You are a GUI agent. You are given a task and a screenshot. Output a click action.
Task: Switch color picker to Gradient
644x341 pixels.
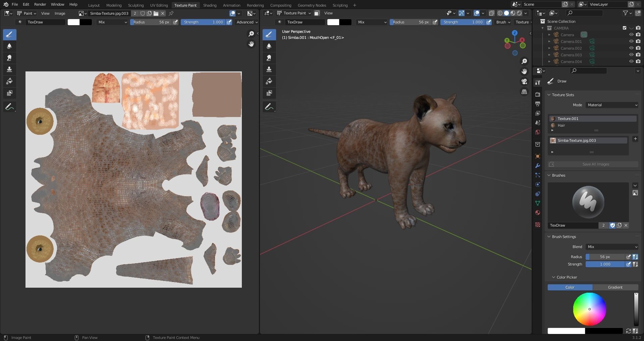(x=615, y=287)
